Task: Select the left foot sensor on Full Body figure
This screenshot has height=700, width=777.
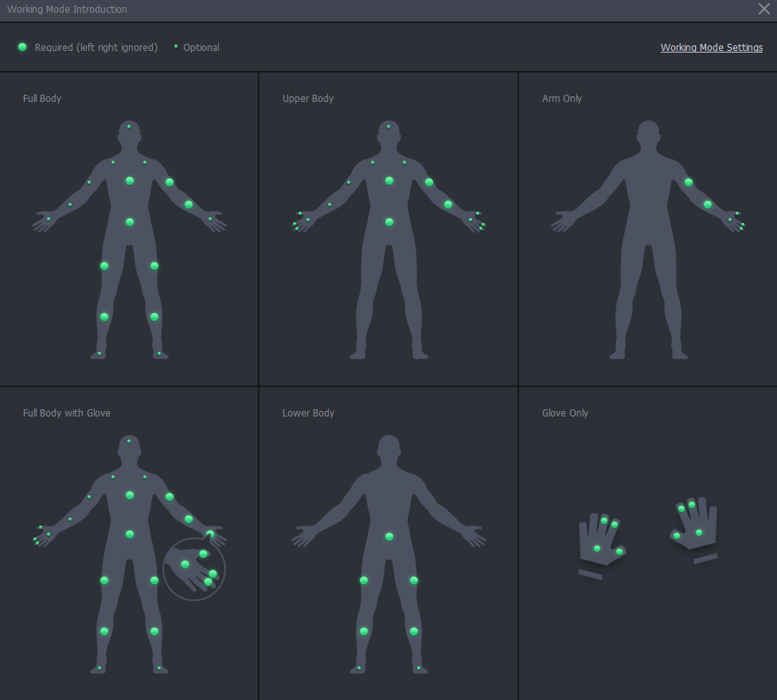Action: coord(99,353)
